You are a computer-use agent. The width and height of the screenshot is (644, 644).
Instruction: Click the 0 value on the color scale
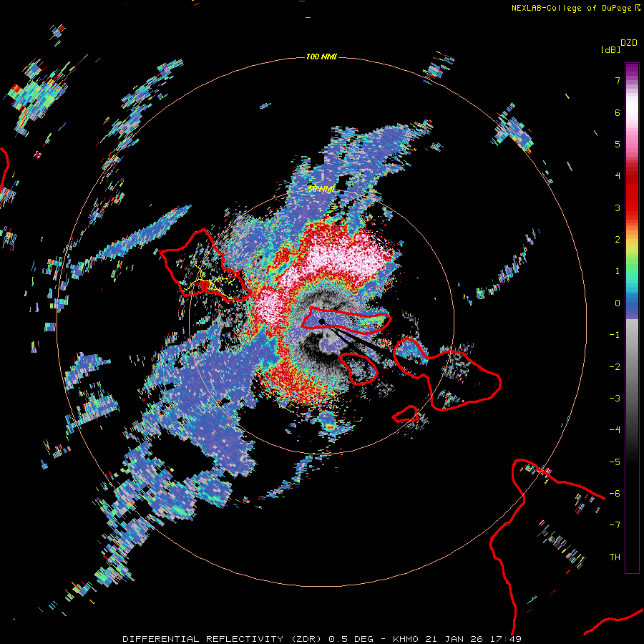[618, 303]
